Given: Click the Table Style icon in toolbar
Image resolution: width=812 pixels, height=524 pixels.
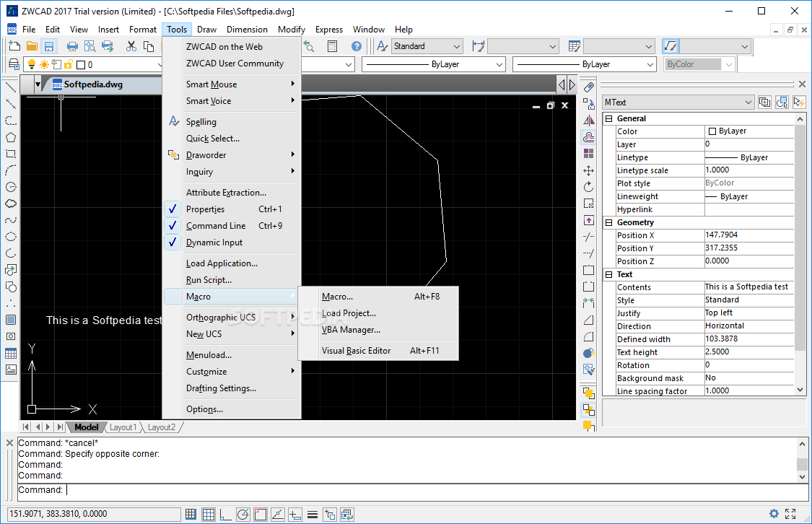Looking at the screenshot, I should [574, 46].
